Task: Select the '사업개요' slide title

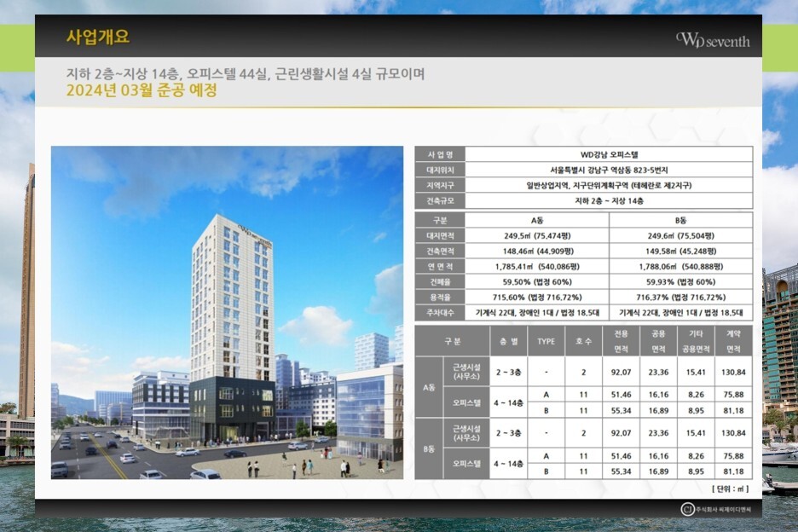Action: 98,37
